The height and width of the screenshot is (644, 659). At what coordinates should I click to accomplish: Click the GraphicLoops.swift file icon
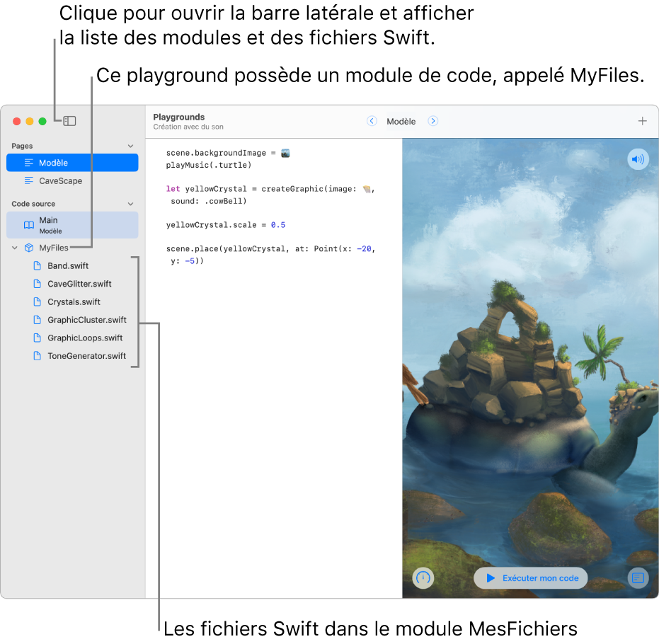coord(38,338)
